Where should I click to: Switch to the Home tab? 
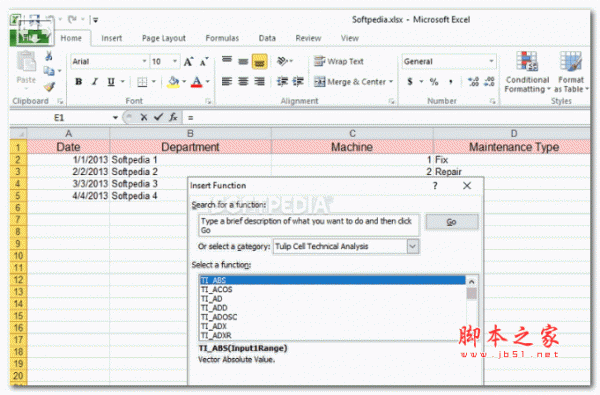tap(71, 38)
